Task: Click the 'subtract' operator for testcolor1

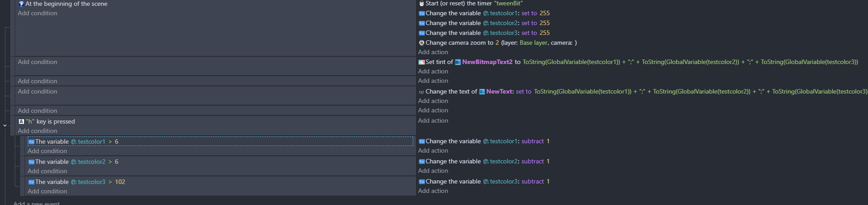Action: click(533, 141)
